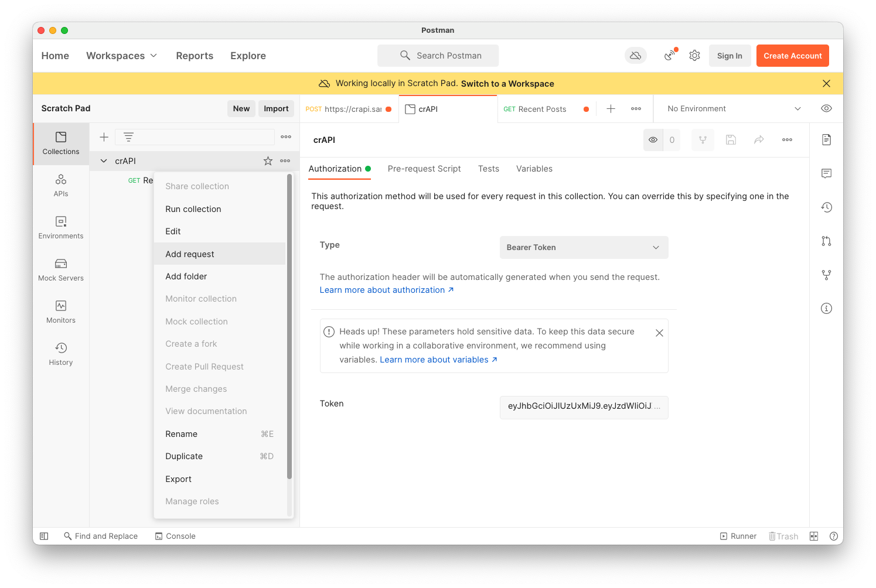876x588 pixels.
Task: Toggle the watch collection eye button
Action: [653, 140]
